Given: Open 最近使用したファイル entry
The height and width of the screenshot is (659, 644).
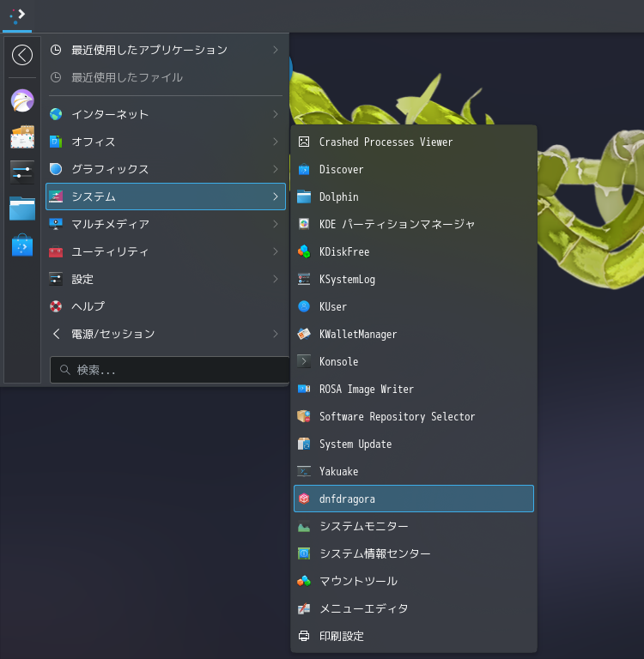Looking at the screenshot, I should tap(166, 77).
